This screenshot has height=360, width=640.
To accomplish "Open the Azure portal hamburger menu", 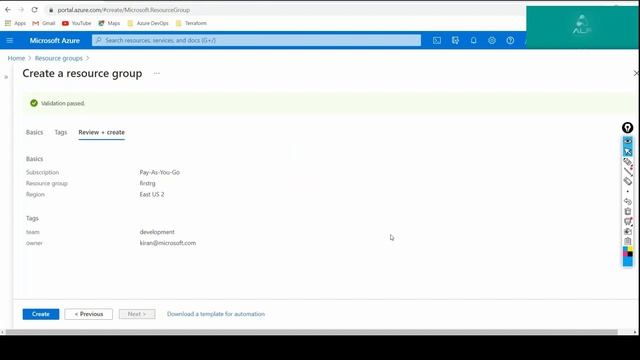I will (9, 40).
